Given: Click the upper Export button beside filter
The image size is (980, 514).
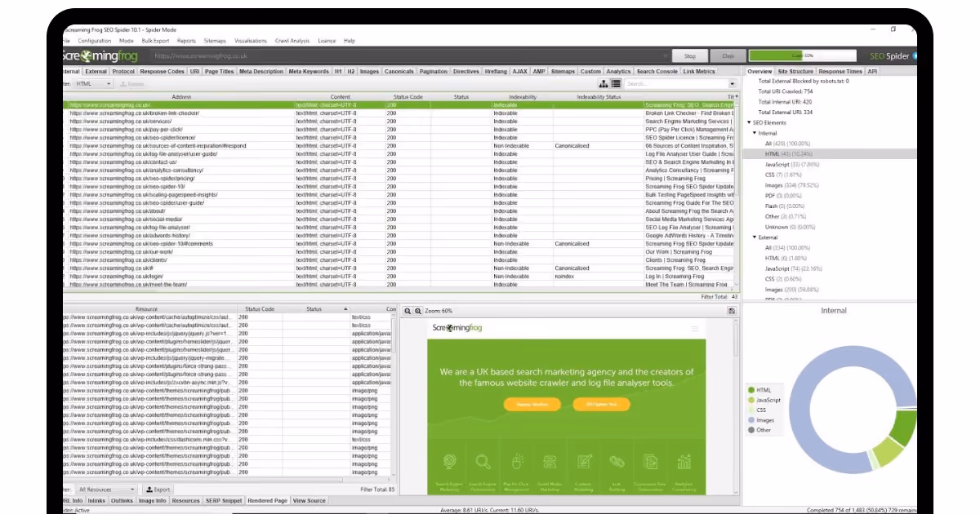Looking at the screenshot, I should coord(131,84).
